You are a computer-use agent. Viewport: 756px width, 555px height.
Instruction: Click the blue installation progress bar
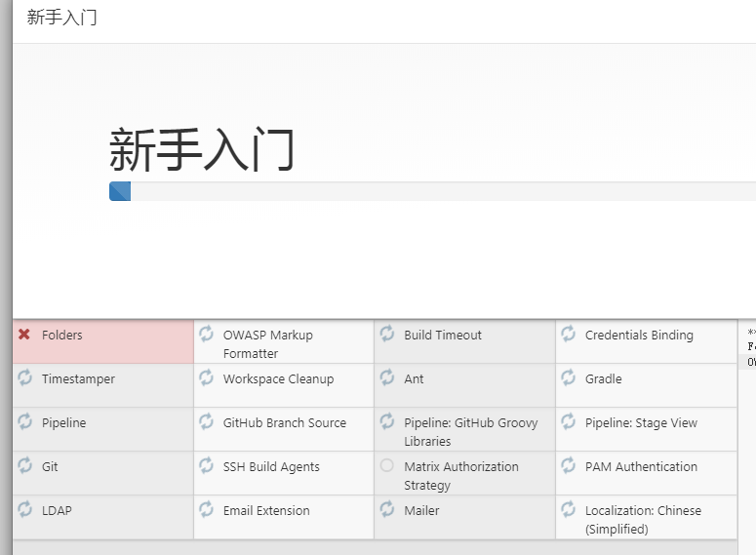point(120,191)
